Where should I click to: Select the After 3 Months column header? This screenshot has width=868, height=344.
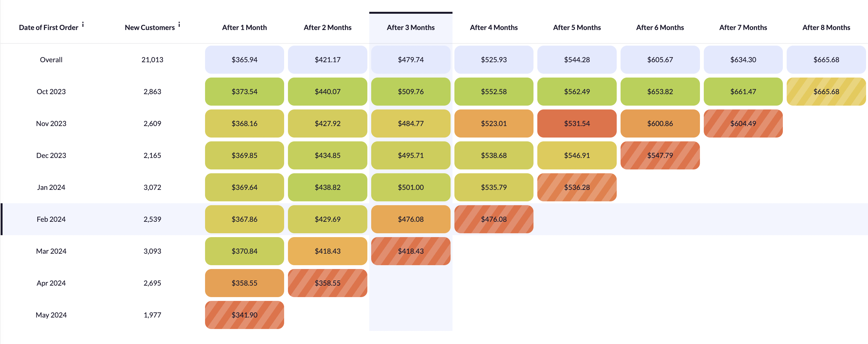(410, 28)
